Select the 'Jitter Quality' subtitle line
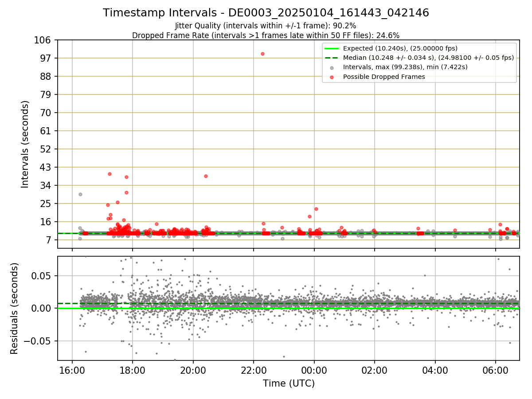 pyautogui.click(x=266, y=26)
